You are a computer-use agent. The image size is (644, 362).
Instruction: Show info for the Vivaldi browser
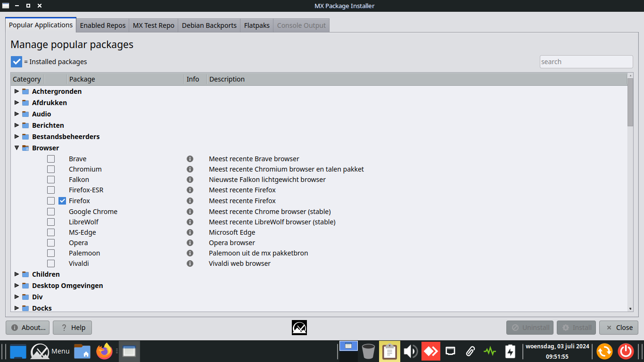[x=190, y=263]
